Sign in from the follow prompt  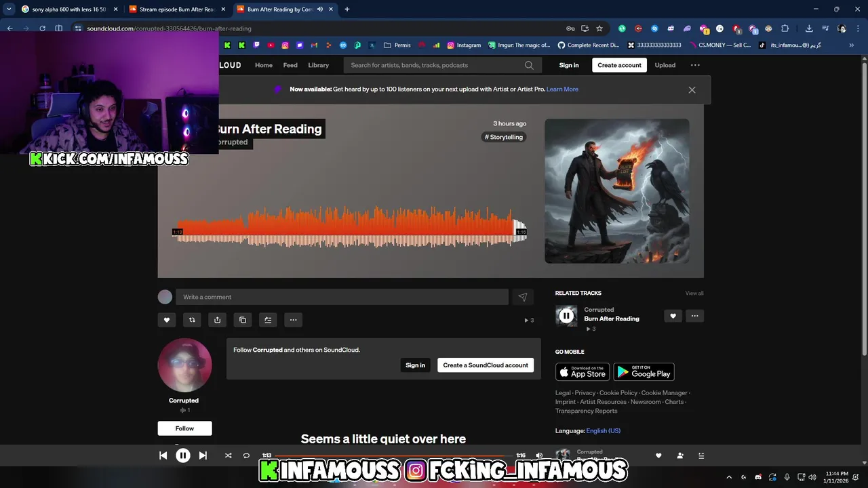click(415, 365)
